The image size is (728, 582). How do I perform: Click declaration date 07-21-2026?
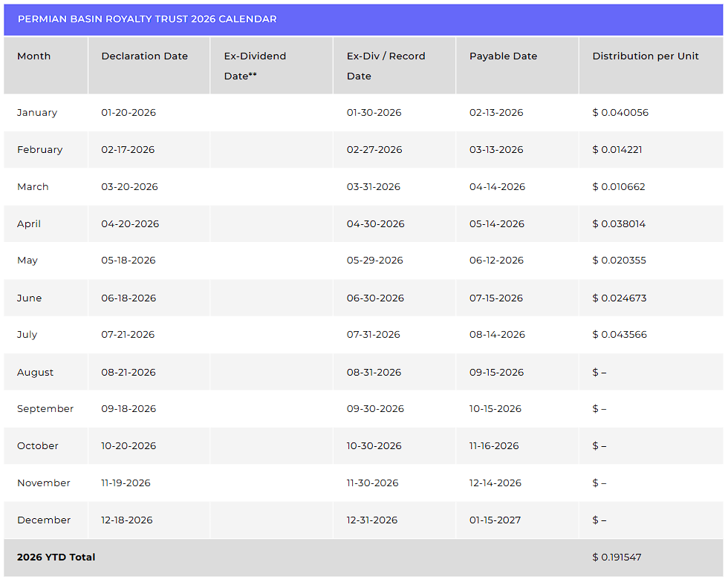[128, 335]
